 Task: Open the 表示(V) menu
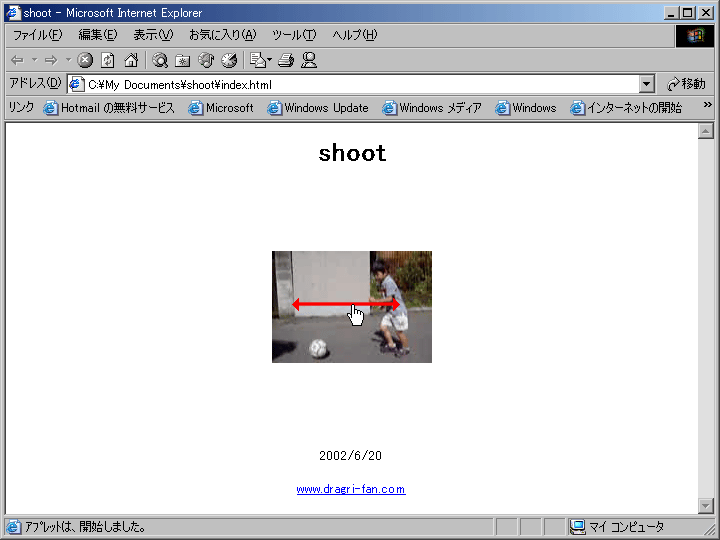click(153, 35)
